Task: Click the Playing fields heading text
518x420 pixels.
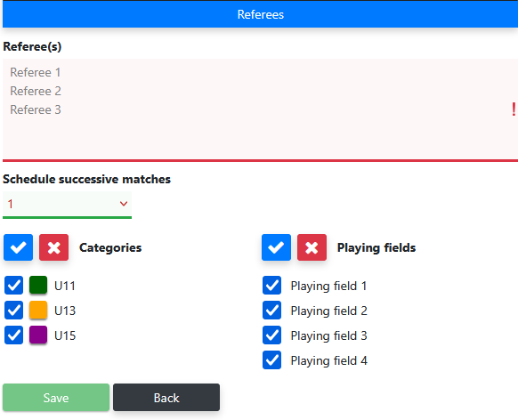Action: point(376,247)
